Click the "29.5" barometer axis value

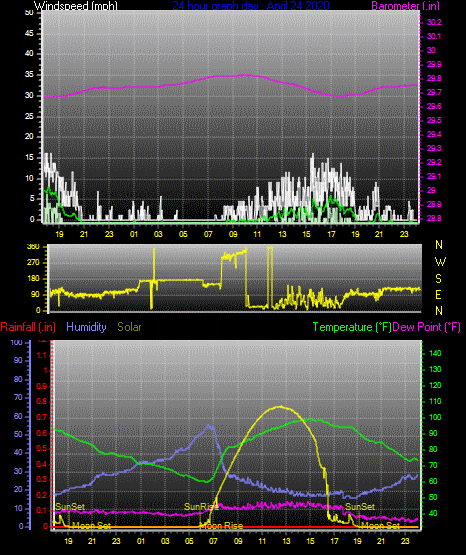point(434,120)
